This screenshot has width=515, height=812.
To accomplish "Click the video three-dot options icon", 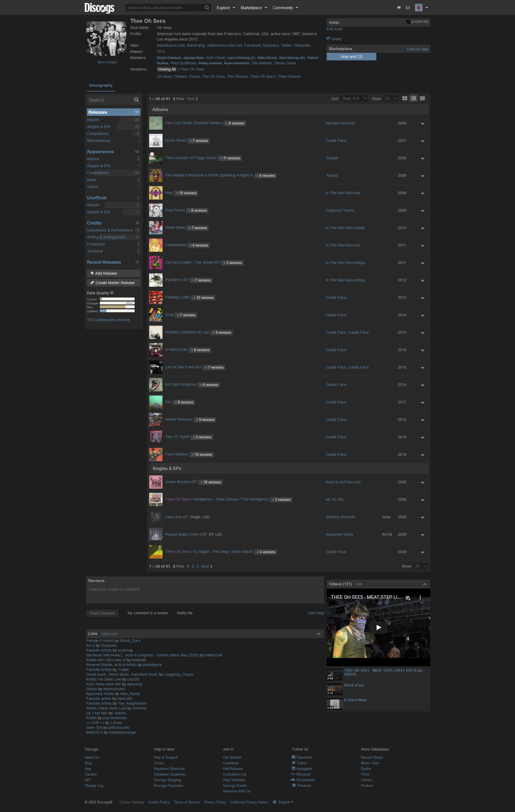I will point(420,597).
